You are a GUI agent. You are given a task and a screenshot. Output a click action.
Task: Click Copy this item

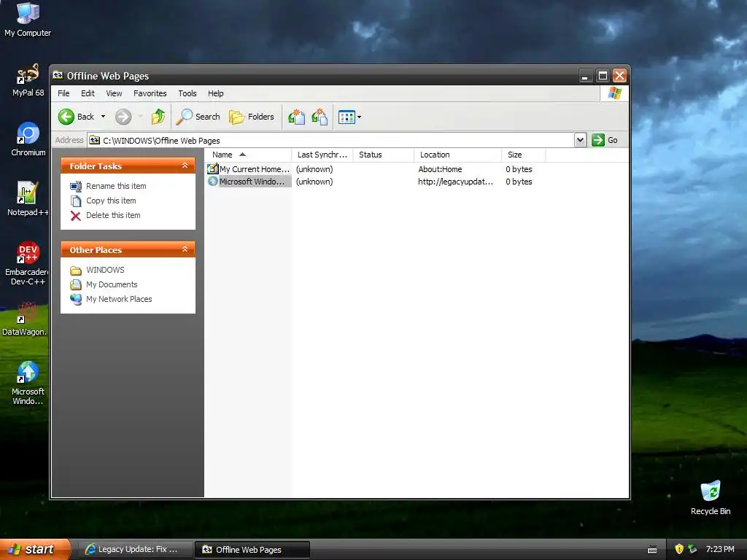coord(111,201)
